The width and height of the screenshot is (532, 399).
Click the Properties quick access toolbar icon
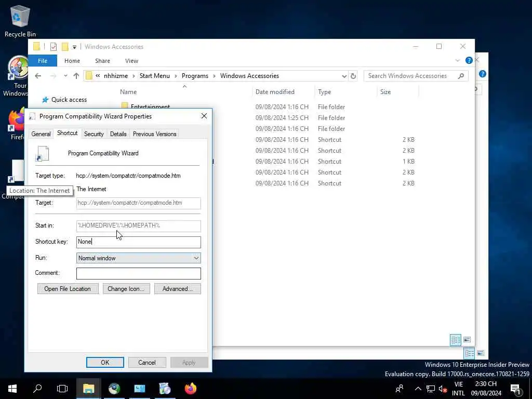[54, 47]
